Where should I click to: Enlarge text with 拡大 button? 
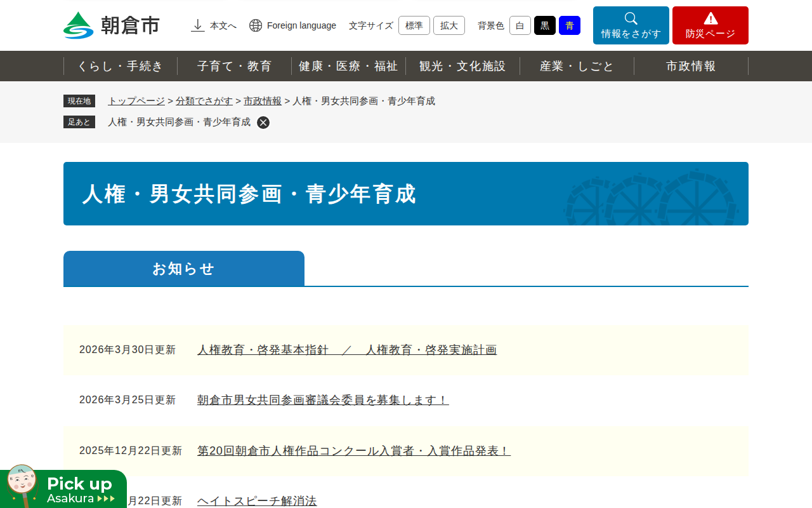[x=449, y=25]
